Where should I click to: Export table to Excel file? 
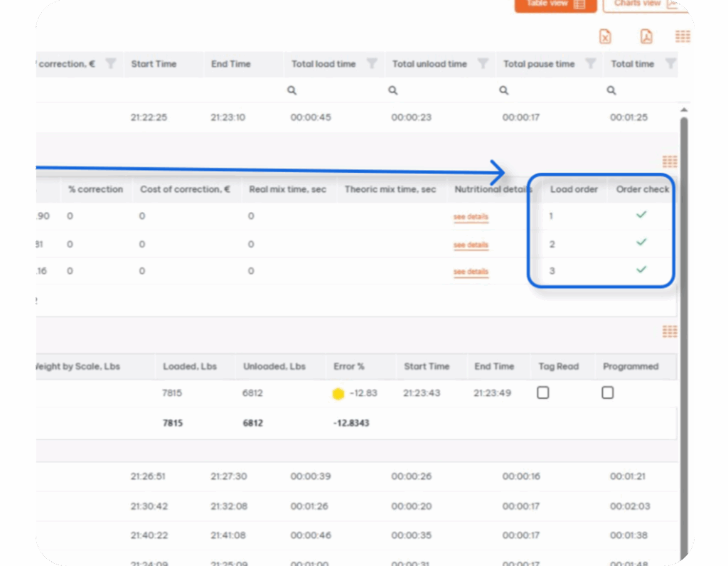tap(605, 37)
